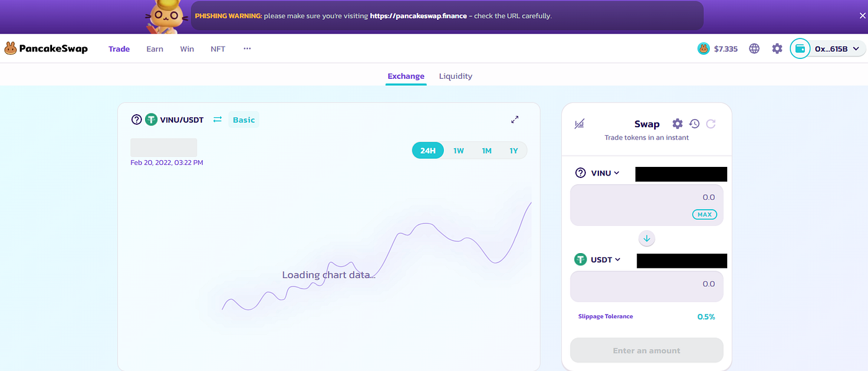Viewport: 868px width, 371px height.
Task: Click the Slippage Tolerance label
Action: (606, 316)
